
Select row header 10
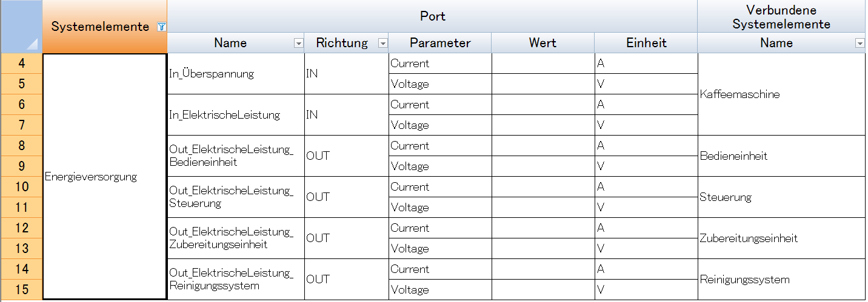(x=21, y=187)
